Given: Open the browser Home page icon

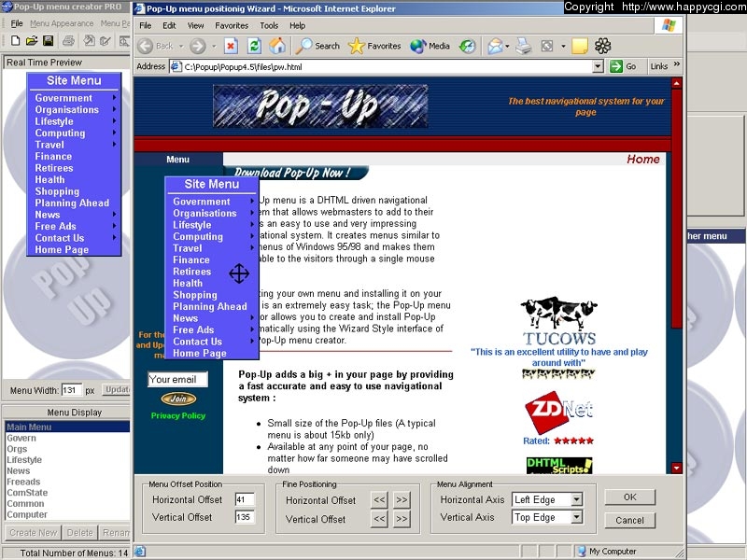Looking at the screenshot, I should (x=277, y=46).
